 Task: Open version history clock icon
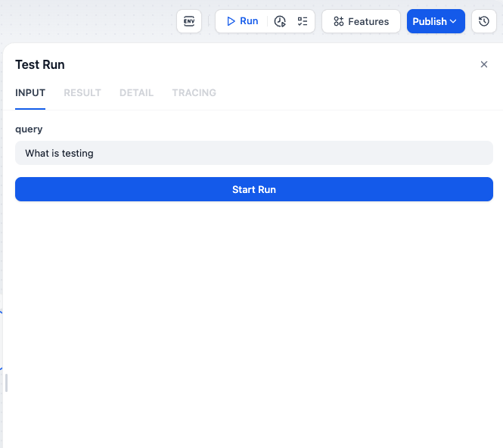(484, 21)
